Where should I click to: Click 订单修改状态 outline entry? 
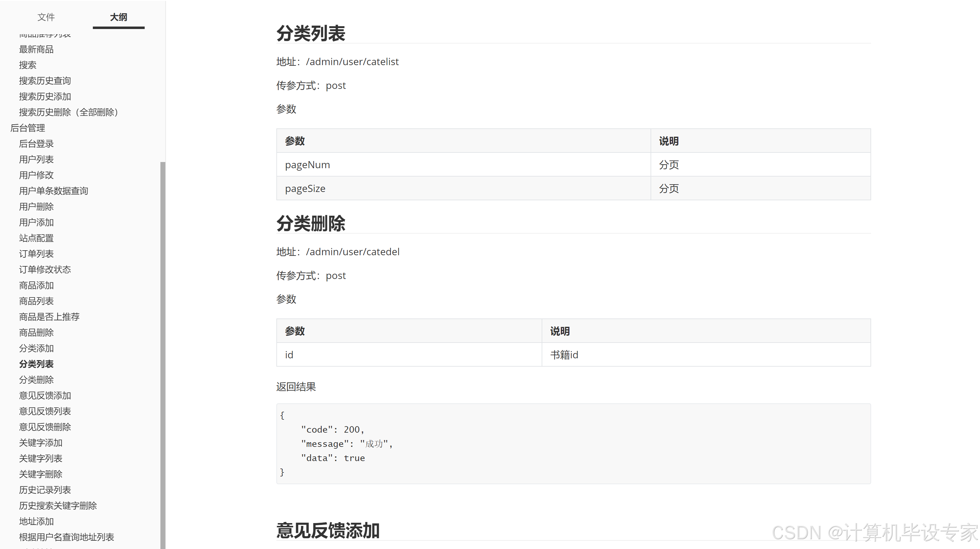(x=45, y=269)
